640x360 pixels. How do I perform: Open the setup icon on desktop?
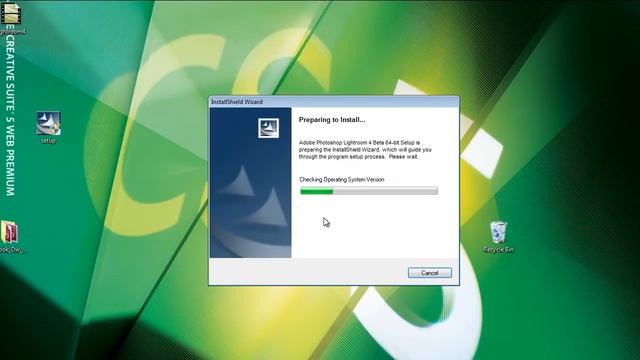(x=48, y=127)
